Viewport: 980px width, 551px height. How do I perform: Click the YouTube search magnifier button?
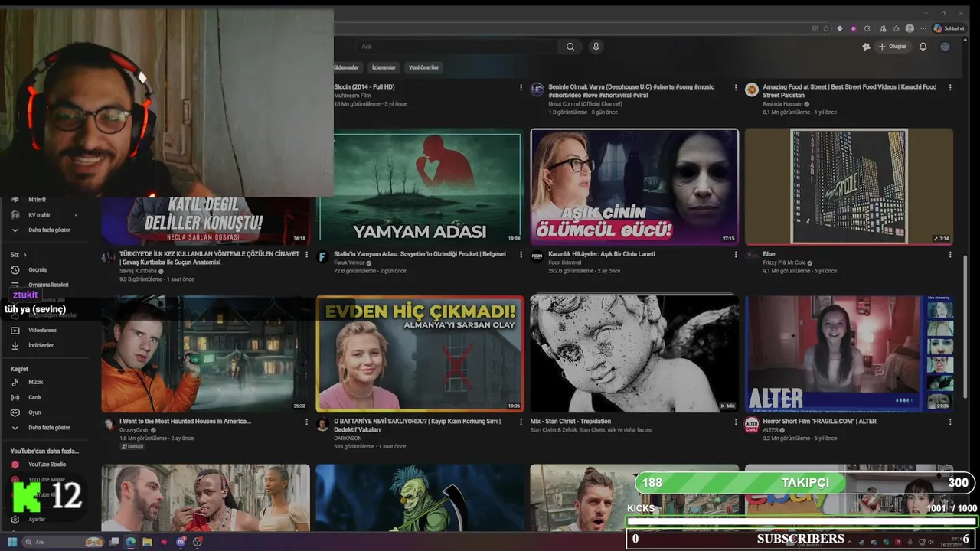click(570, 47)
